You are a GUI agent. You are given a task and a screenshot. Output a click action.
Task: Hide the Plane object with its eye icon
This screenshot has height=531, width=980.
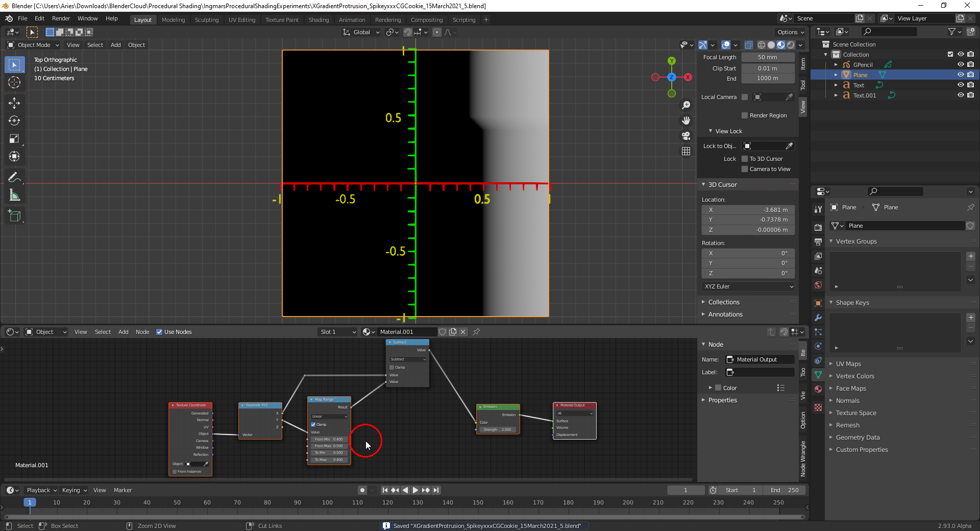(960, 75)
